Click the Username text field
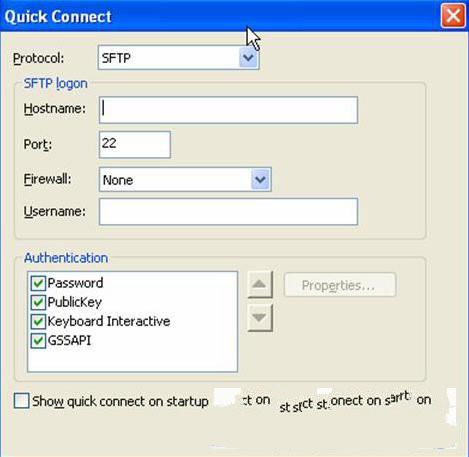469x457 pixels. (x=228, y=212)
